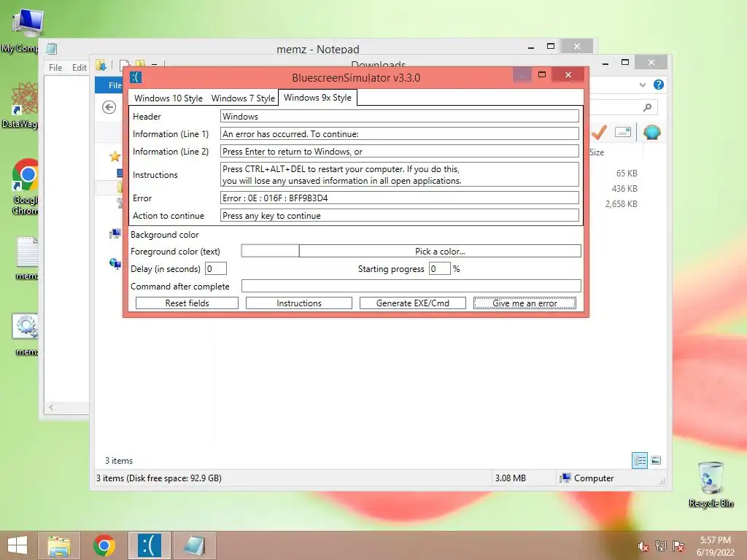Click the Notepad horizontal scrollbar left arrow
The image size is (747, 560).
51,407
